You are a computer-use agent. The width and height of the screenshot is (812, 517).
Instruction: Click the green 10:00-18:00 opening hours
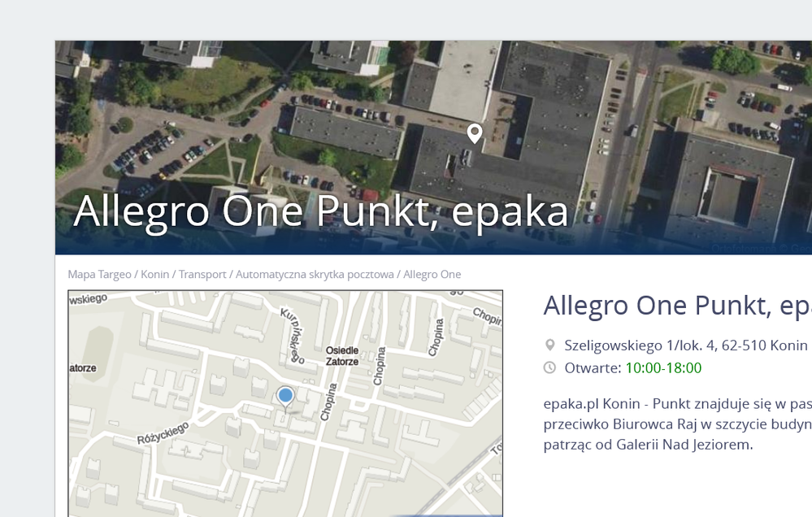[663, 368]
